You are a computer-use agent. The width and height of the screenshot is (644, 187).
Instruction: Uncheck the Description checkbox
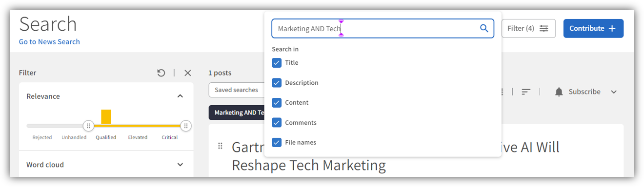(277, 83)
